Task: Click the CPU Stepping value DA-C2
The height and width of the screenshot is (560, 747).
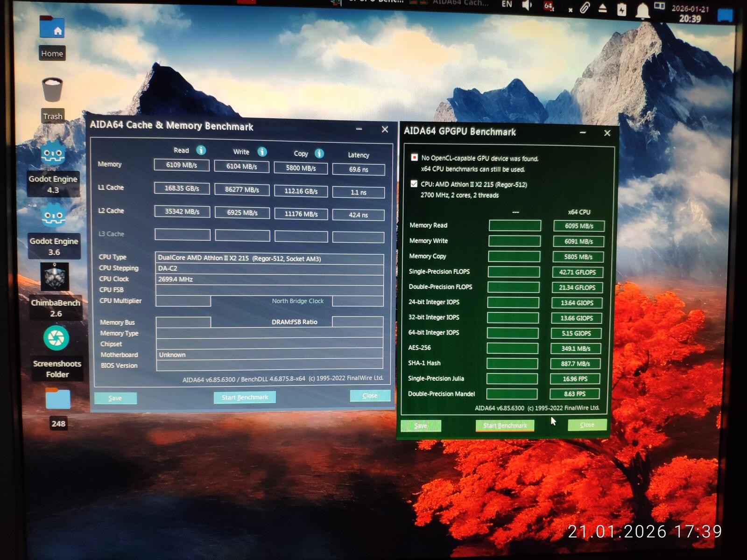Action: coord(269,269)
